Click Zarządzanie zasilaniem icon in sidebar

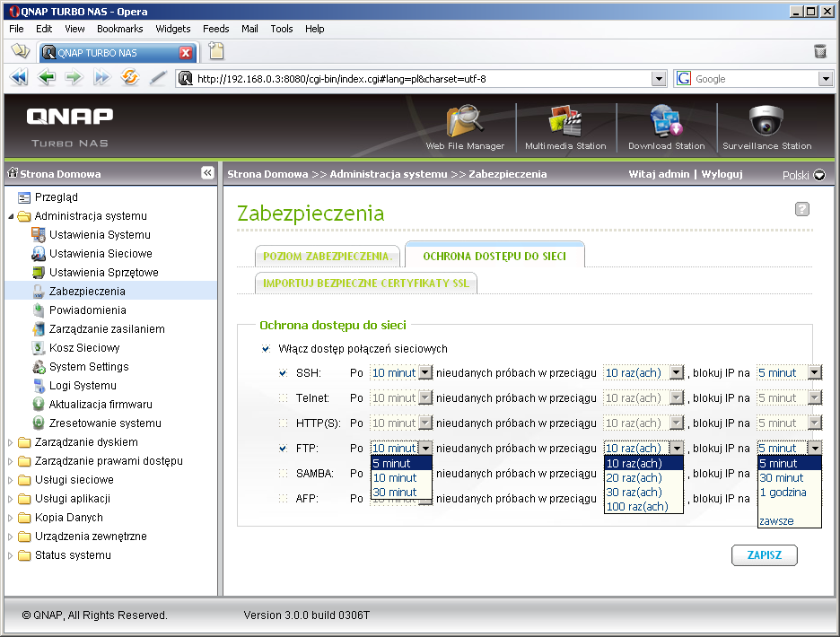(38, 329)
